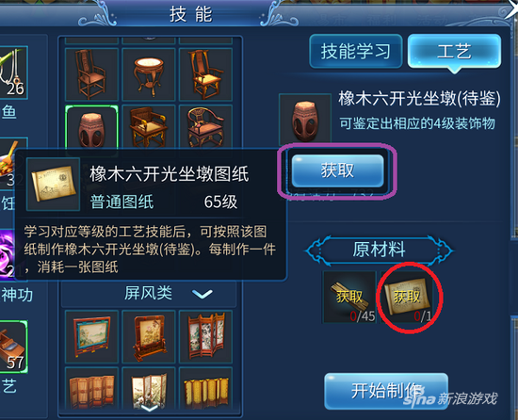The image size is (518, 420).
Task: Click the wood material slot showing 0/45
Action: [x=349, y=298]
